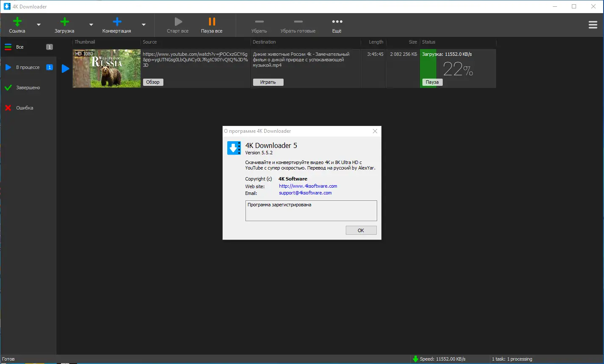Image resolution: width=604 pixels, height=364 pixels.
Task: Open the Конвертация dropdown arrow
Action: tap(143, 25)
